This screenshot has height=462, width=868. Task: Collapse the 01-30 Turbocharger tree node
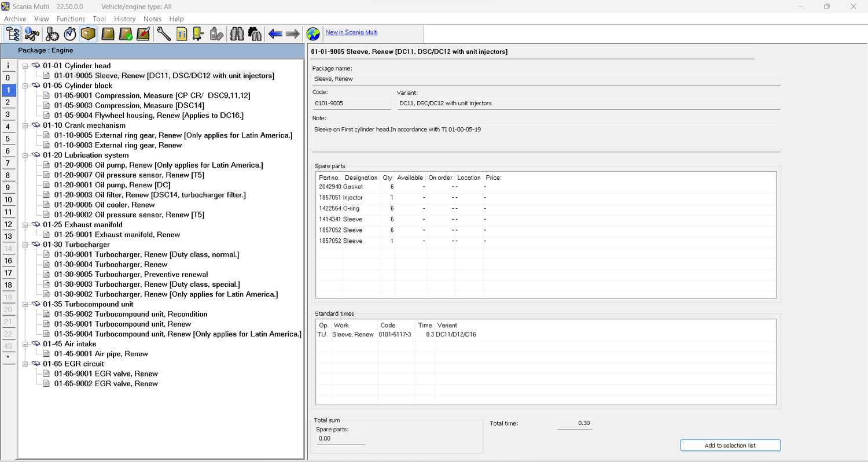(25, 245)
